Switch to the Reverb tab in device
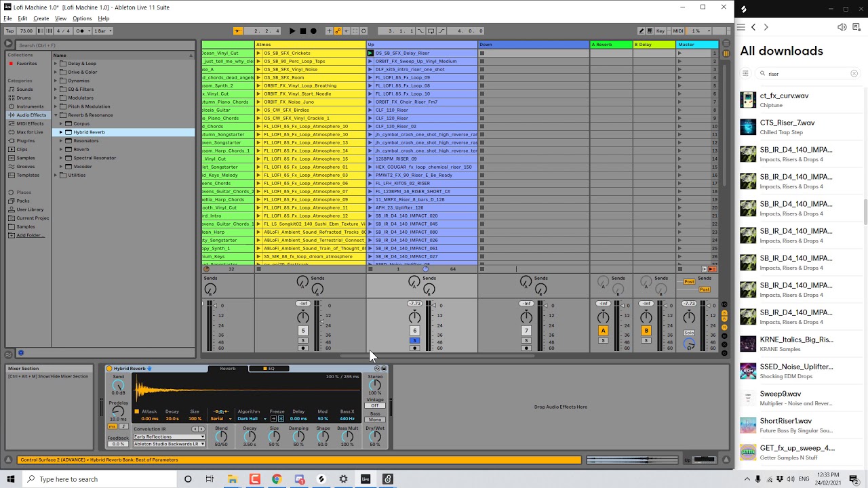The height and width of the screenshot is (488, 868). tap(228, 369)
